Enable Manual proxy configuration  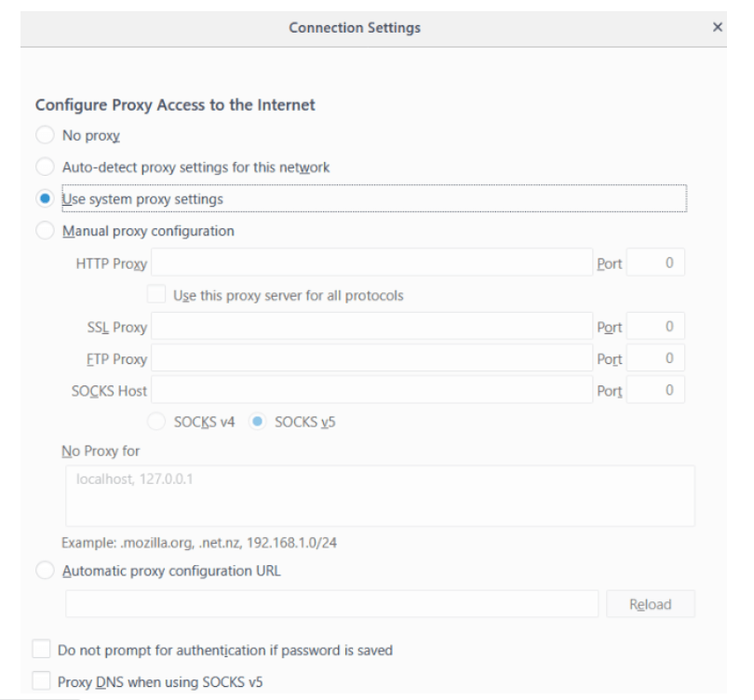pyautogui.click(x=45, y=231)
